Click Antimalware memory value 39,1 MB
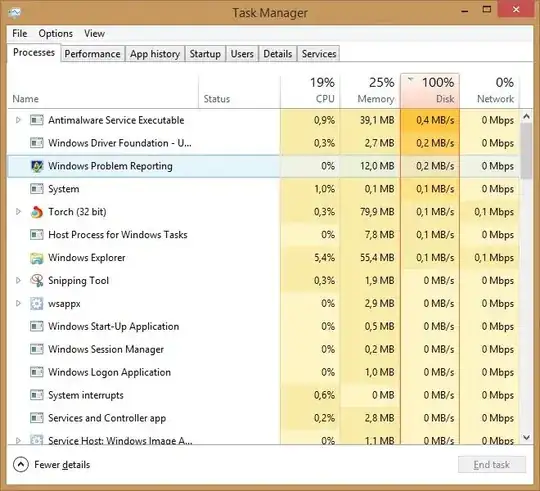The image size is (540, 491). (x=377, y=120)
